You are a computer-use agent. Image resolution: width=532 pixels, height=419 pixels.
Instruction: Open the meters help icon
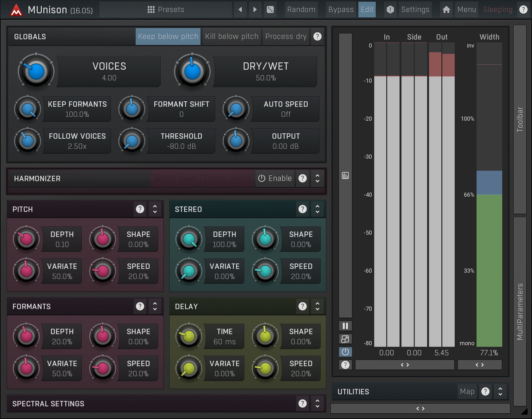[345, 365]
